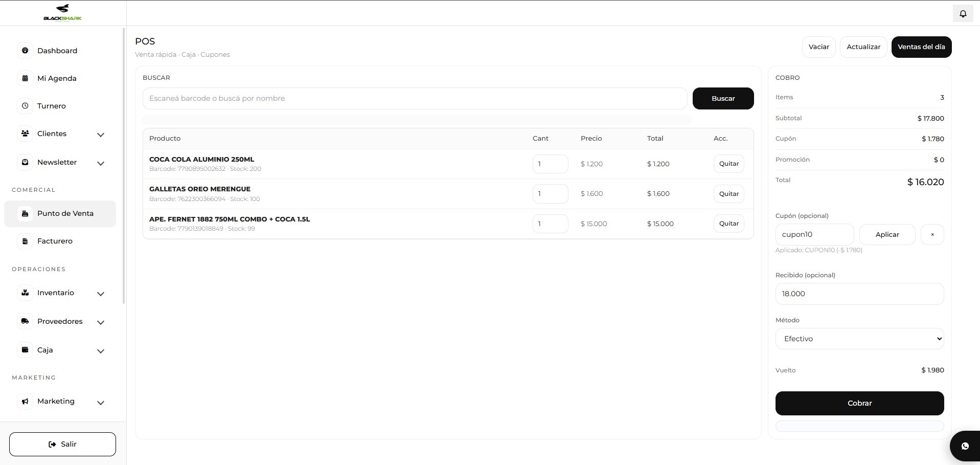Open the notifications bell

[963, 13]
